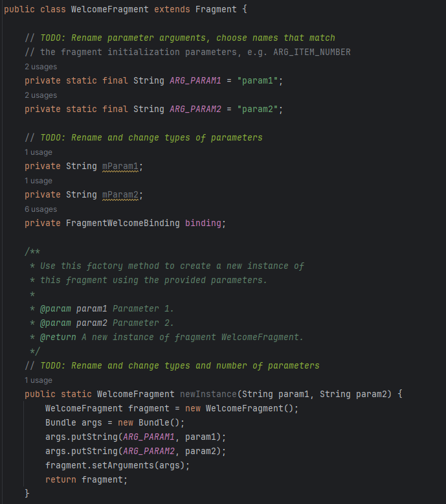Open the "6 usages" hint above binding

coord(41,209)
